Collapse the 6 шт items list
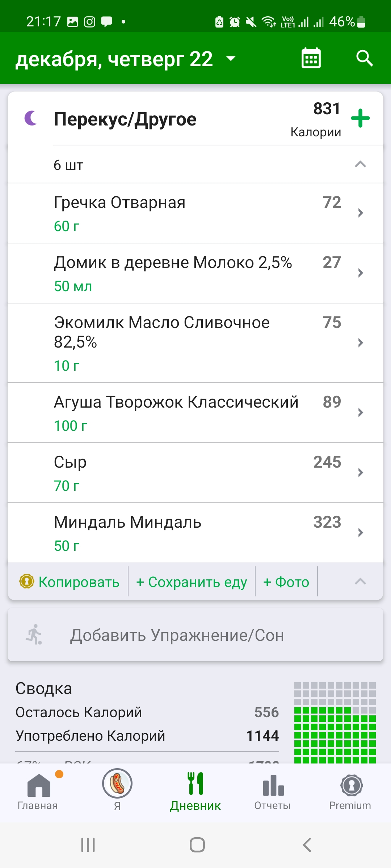 360,165
